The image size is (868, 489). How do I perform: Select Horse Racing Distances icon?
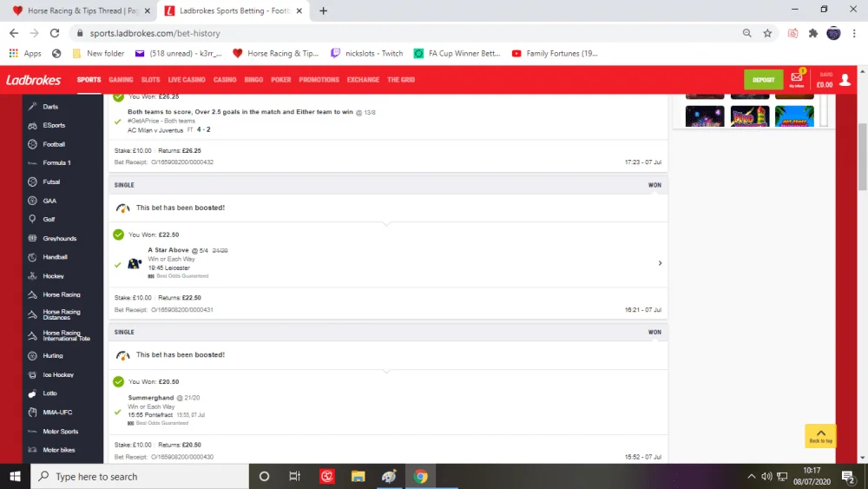(32, 314)
